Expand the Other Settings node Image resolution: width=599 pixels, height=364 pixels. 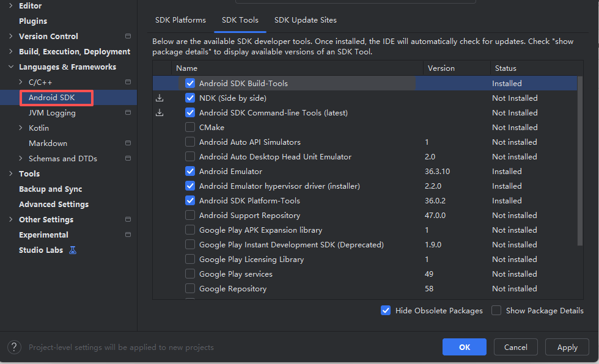11,219
